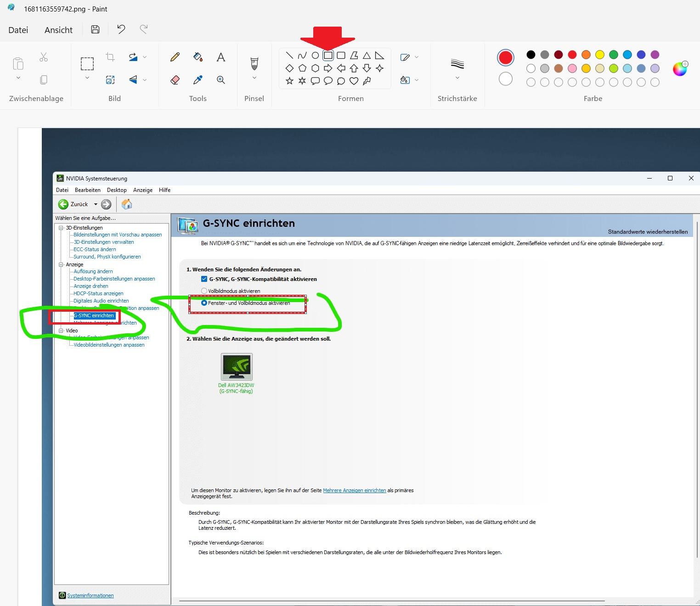This screenshot has height=606, width=700.
Task: Open Auflösung ändern in the task tree
Action: coord(93,271)
